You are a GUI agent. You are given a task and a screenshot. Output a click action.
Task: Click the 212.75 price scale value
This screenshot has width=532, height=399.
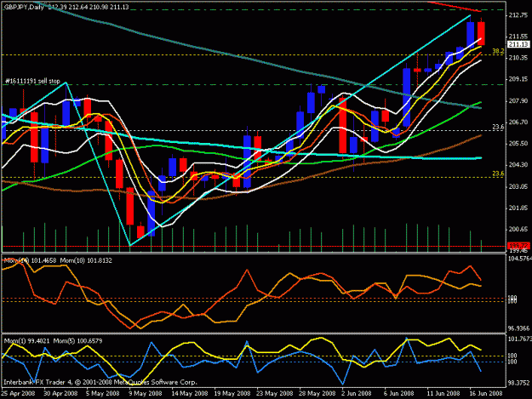(x=518, y=15)
